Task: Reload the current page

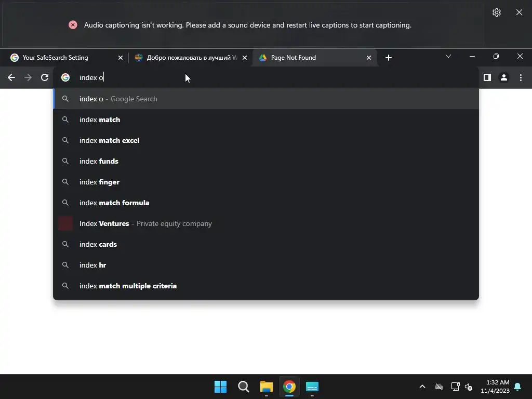Action: click(45, 77)
